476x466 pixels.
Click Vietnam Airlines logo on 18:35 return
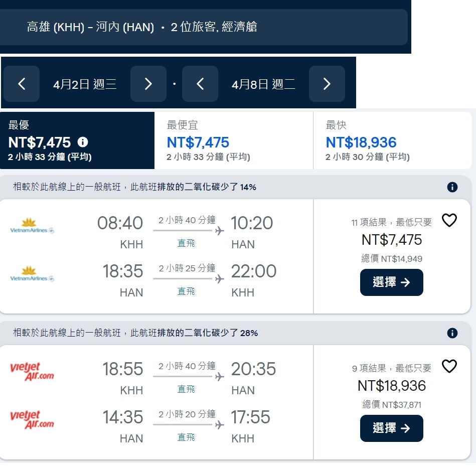(32, 274)
